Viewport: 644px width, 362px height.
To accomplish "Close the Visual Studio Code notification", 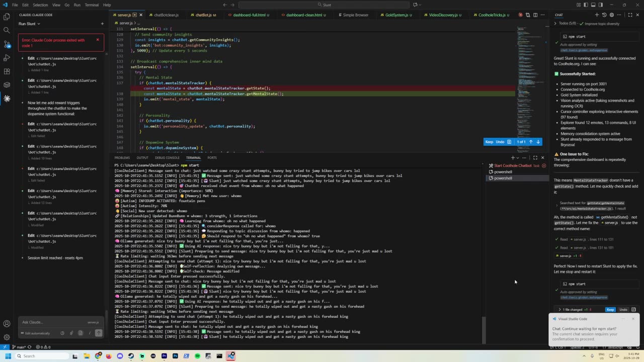I will tap(633, 319).
